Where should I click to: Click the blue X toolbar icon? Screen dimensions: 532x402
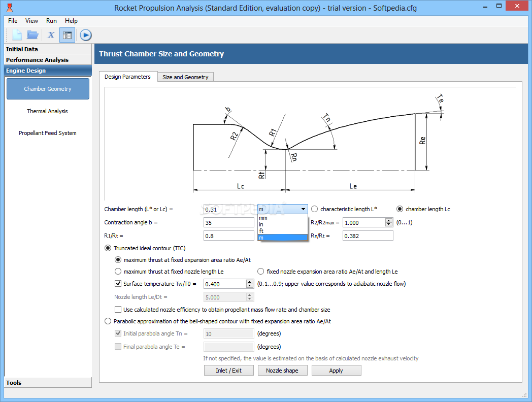pos(51,35)
